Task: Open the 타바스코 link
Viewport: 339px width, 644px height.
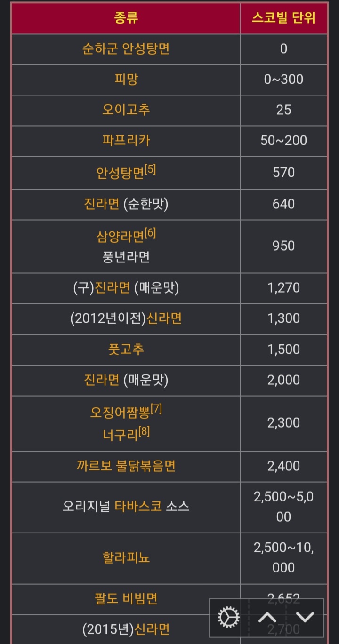Action: tap(138, 506)
